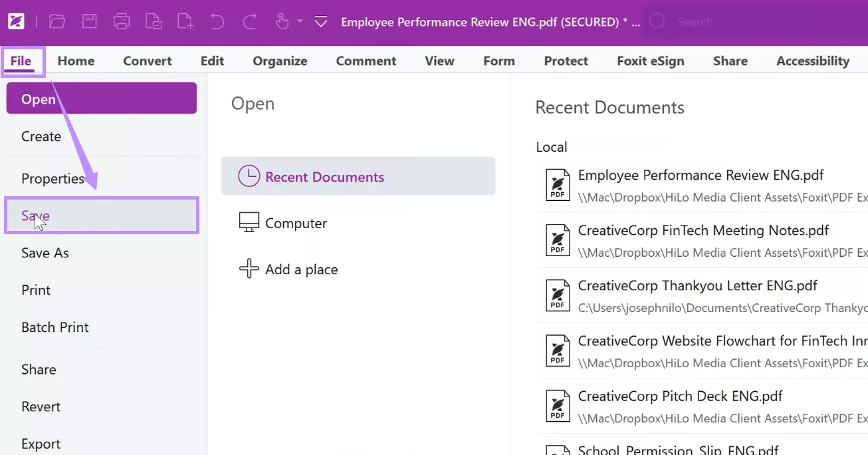Switch to the Home tab
868x455 pixels.
coord(76,61)
